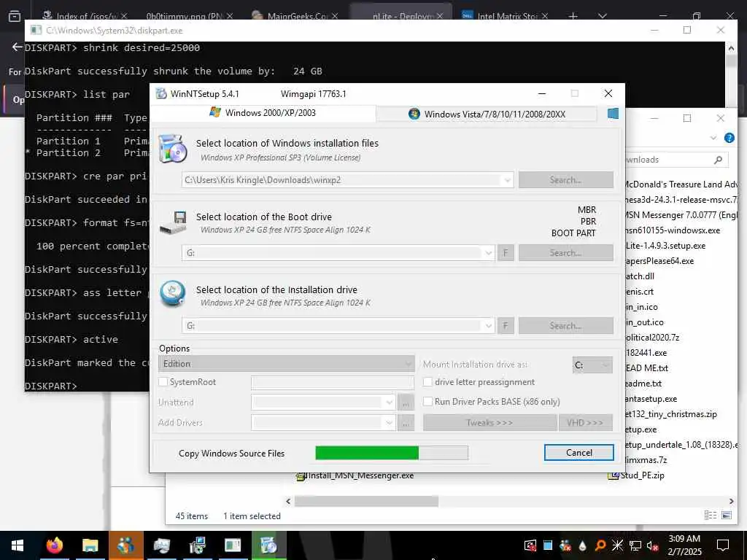Click the WinNTSetup title bar app icon
Viewport: 747px width, 560px height.
pyautogui.click(x=161, y=93)
